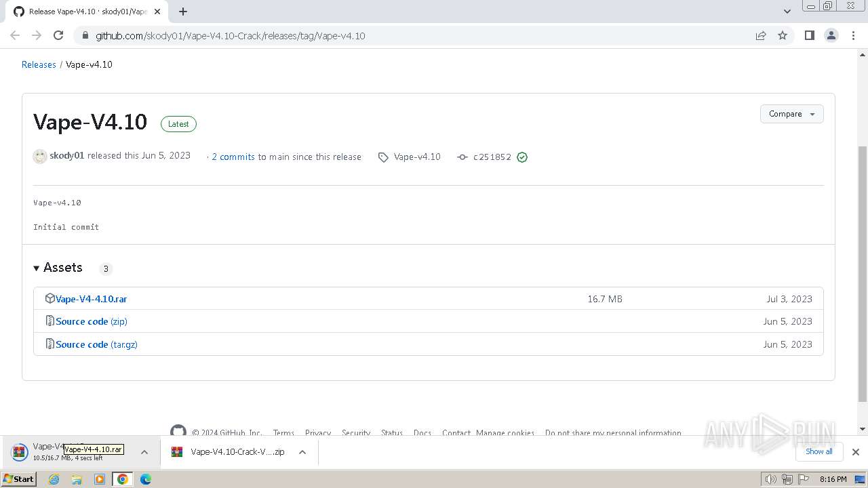
Task: Open options for Vape-V4.10-Crack zip download
Action: (x=302, y=452)
